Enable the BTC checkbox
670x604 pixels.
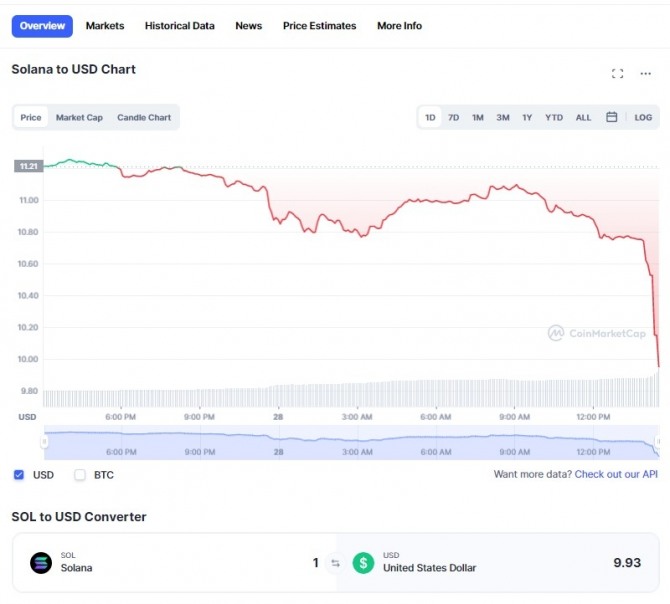tap(80, 475)
